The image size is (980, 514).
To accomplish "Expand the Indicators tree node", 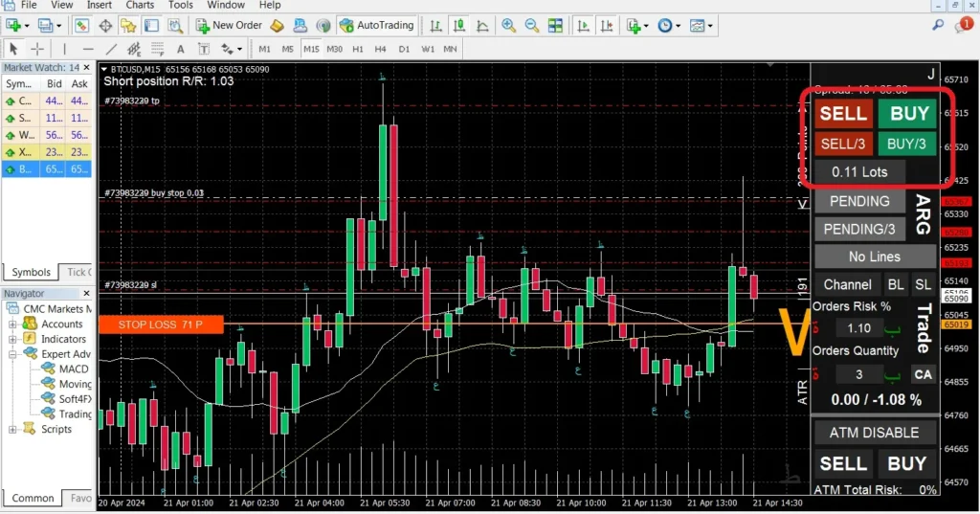I will [x=11, y=339].
